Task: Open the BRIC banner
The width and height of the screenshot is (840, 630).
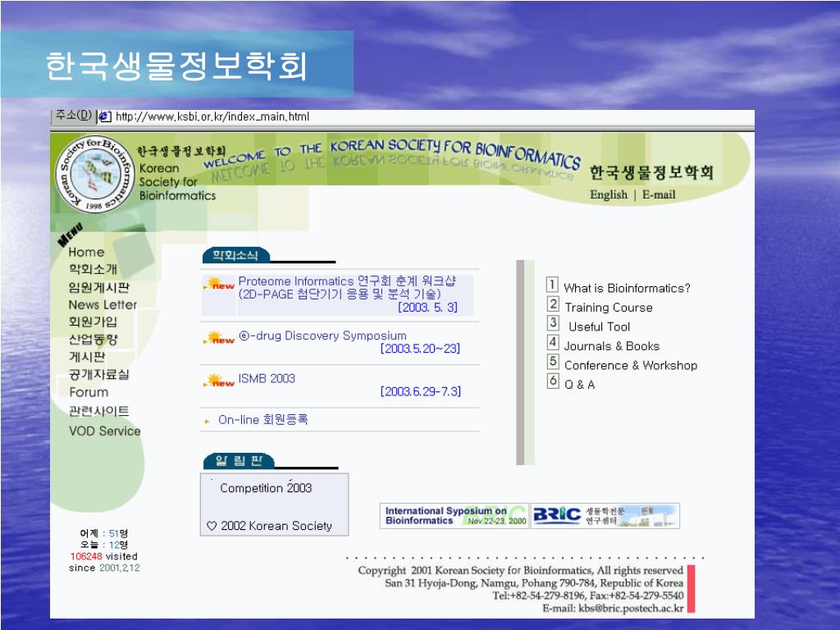Action: coord(605,516)
